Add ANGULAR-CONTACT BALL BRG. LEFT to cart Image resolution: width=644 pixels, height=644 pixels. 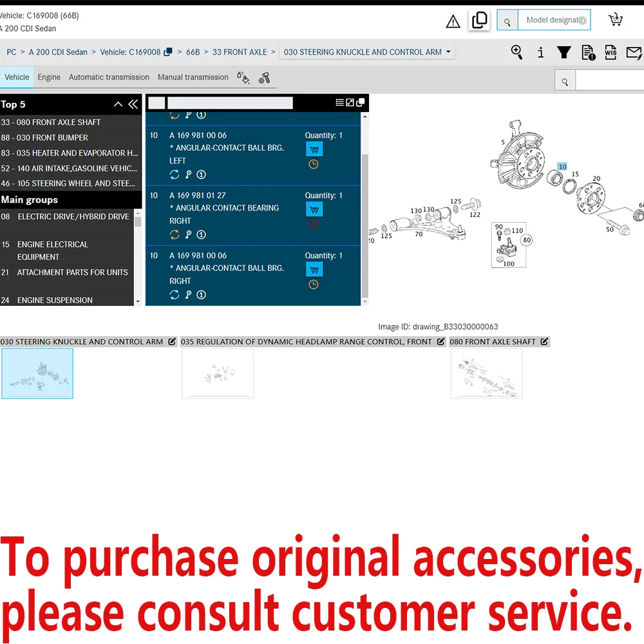pyautogui.click(x=314, y=149)
